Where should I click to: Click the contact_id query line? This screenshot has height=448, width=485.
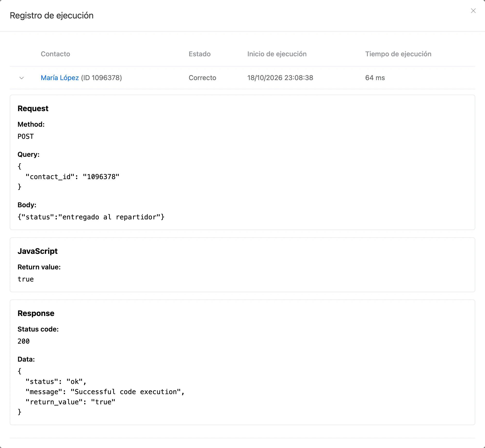pos(72,177)
